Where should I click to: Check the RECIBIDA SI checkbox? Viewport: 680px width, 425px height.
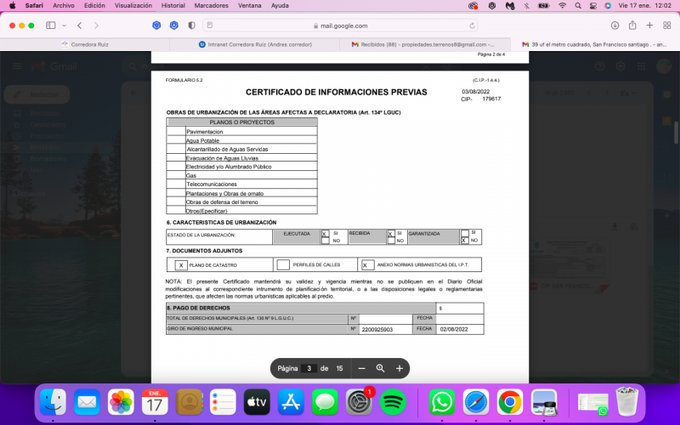[x=391, y=234]
